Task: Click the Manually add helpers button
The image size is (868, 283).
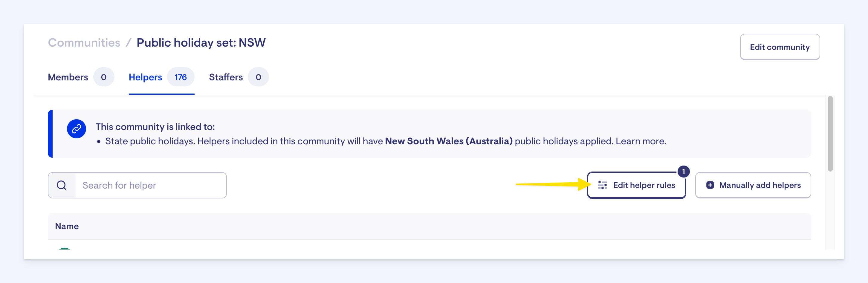Action: click(759, 185)
